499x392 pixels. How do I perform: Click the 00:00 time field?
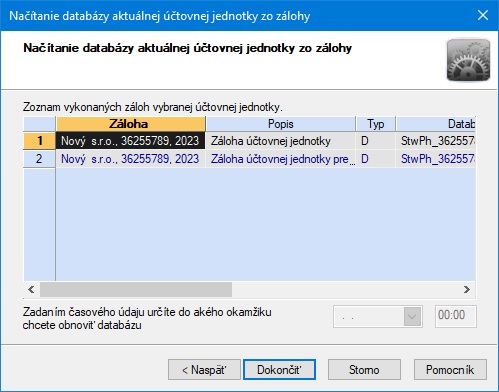pyautogui.click(x=456, y=316)
